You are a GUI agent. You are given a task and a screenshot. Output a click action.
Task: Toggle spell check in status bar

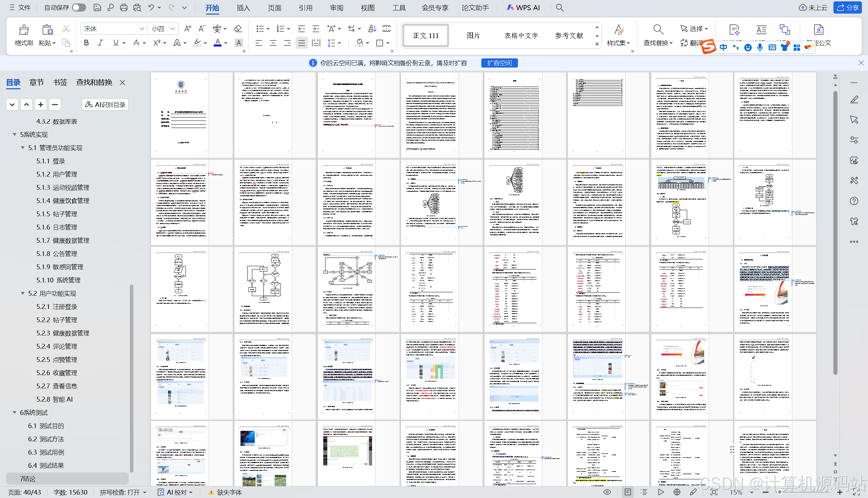click(x=123, y=492)
